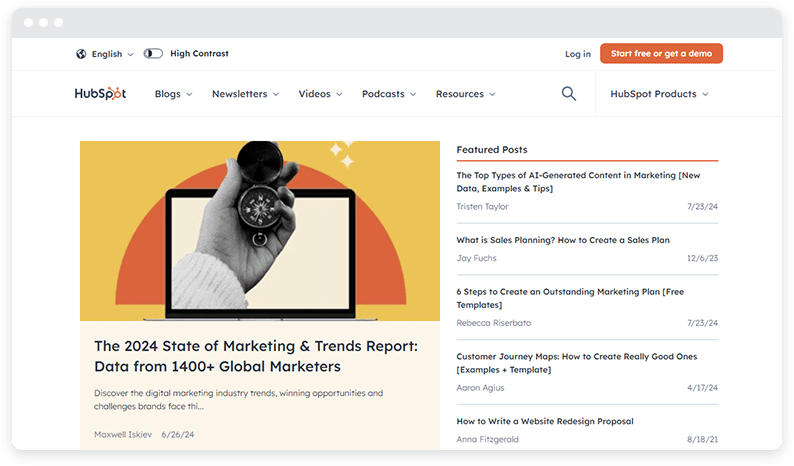The image size is (794, 466).
Task: Open the Podcasts nav item
Action: [x=383, y=94]
